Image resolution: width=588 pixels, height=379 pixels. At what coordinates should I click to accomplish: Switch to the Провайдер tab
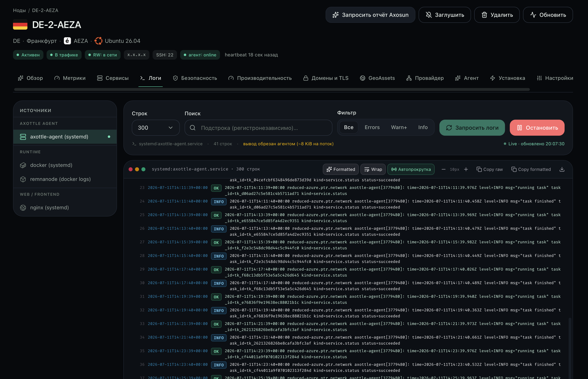[425, 78]
